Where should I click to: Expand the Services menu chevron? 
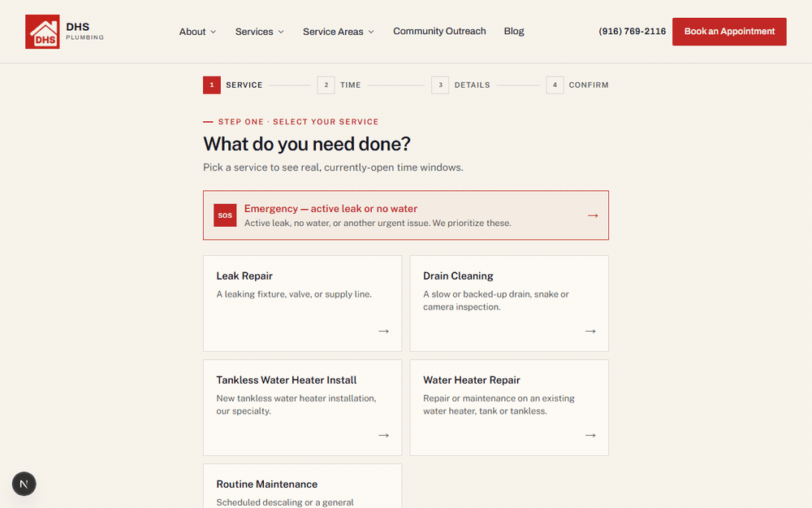pyautogui.click(x=281, y=32)
